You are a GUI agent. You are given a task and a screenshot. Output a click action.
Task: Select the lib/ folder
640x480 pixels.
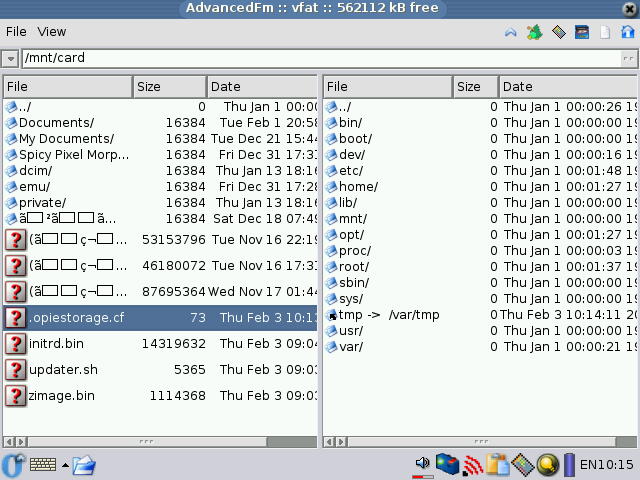[x=480, y=202]
